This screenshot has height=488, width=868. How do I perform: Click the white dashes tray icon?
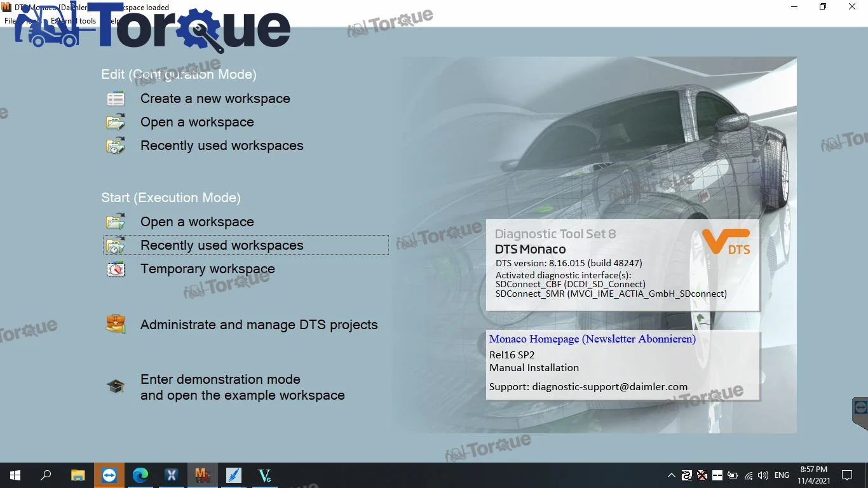[x=717, y=475]
